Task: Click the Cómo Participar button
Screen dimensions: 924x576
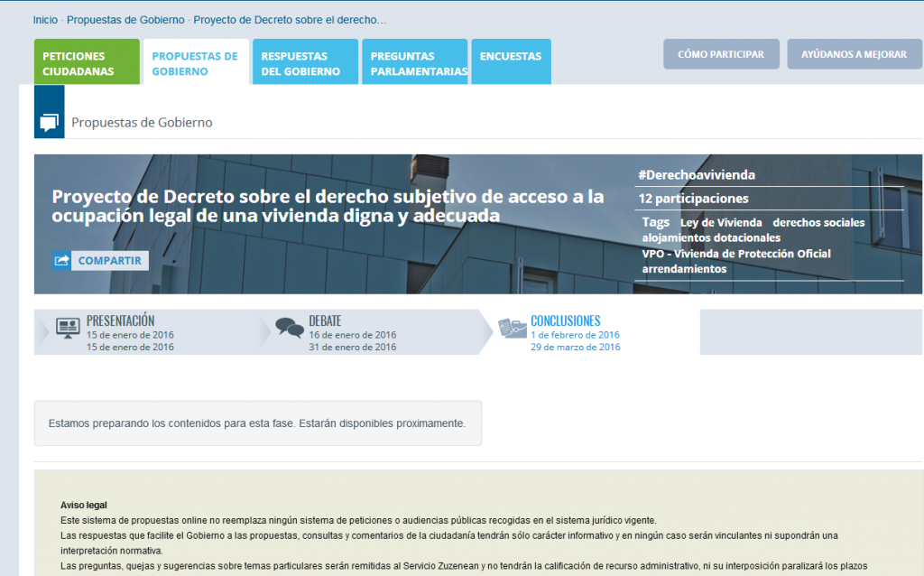Action: click(721, 53)
